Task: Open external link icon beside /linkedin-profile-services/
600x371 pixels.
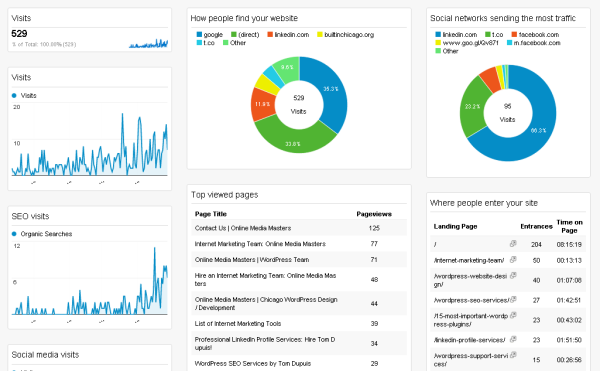Action: pos(513,339)
